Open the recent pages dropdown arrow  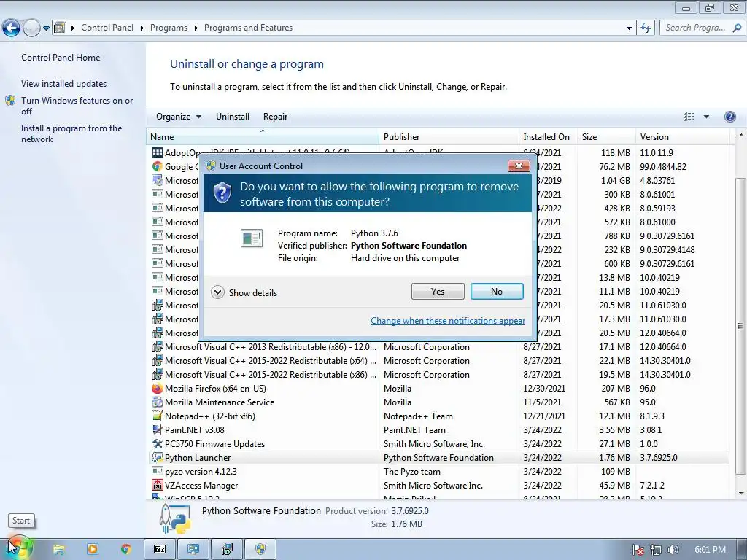46,28
